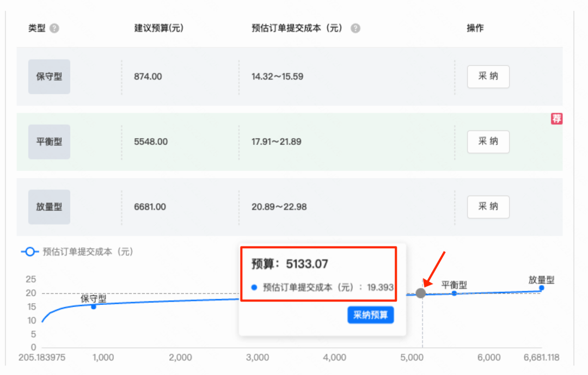
Task: Click the 建议预算(元) column header
Action: (x=159, y=28)
